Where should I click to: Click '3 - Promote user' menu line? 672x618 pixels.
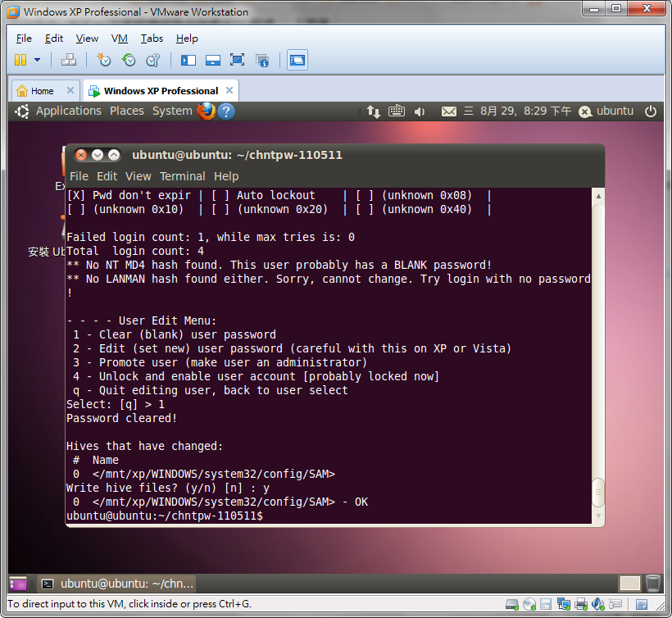coord(220,362)
